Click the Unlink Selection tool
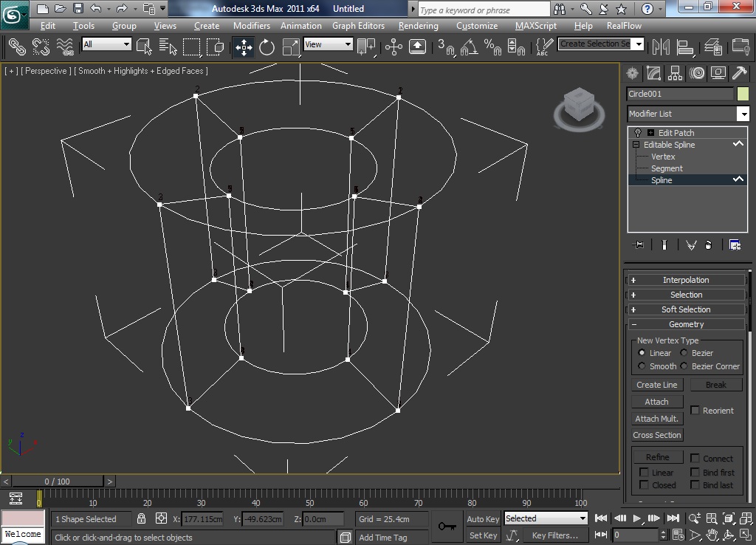Screen dimensions: 756x545 [41, 47]
